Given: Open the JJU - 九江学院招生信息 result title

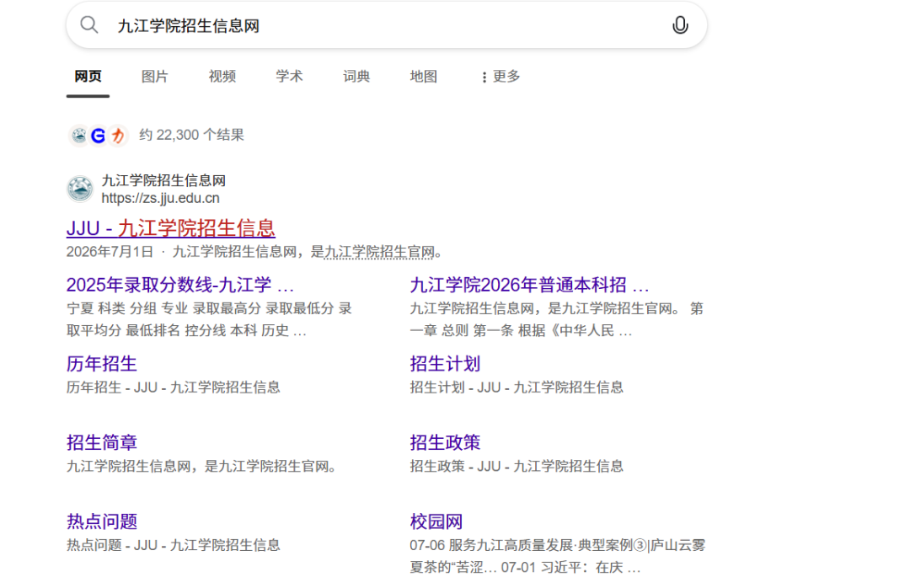Looking at the screenshot, I should pos(170,228).
